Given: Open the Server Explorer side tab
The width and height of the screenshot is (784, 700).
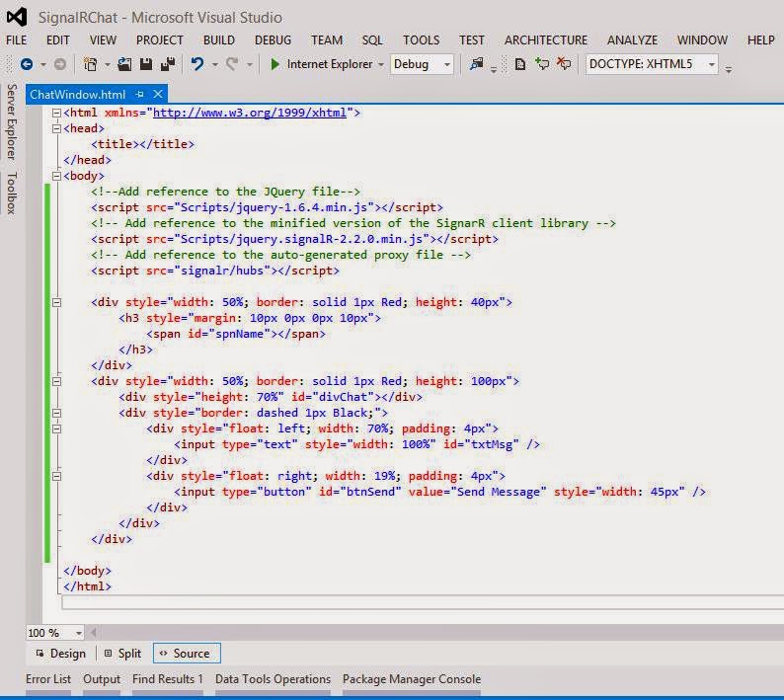Looking at the screenshot, I should click(12, 122).
